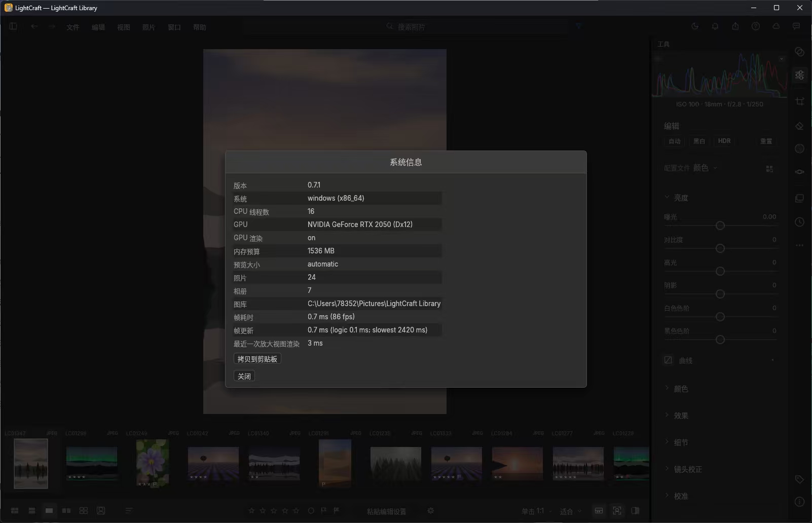Image resolution: width=812 pixels, height=523 pixels.
Task: Click the feedback chat bubble icon
Action: pyautogui.click(x=796, y=26)
